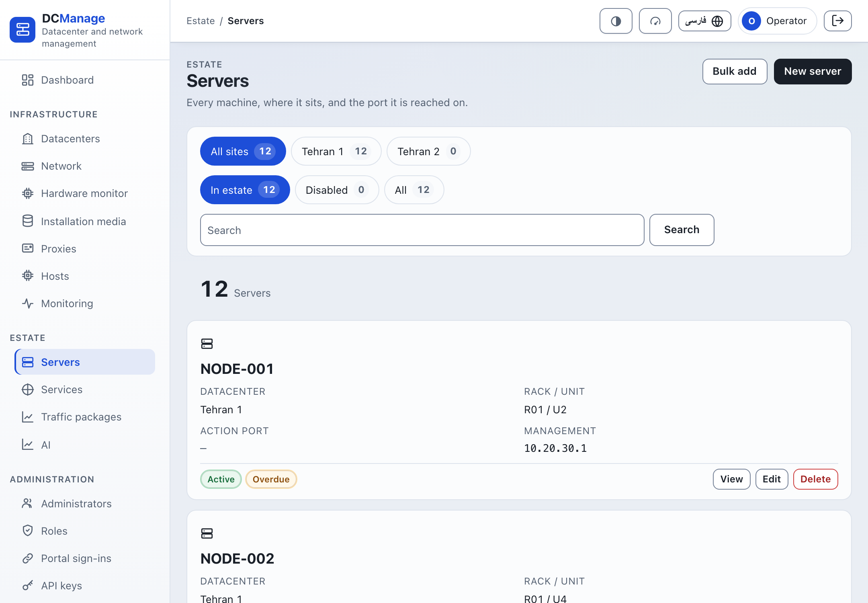Select Servers in the Estate sidebar

tap(85, 362)
